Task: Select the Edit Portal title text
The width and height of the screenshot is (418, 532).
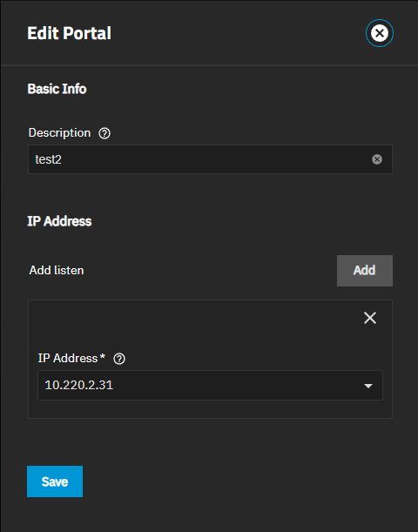Action: coord(69,33)
